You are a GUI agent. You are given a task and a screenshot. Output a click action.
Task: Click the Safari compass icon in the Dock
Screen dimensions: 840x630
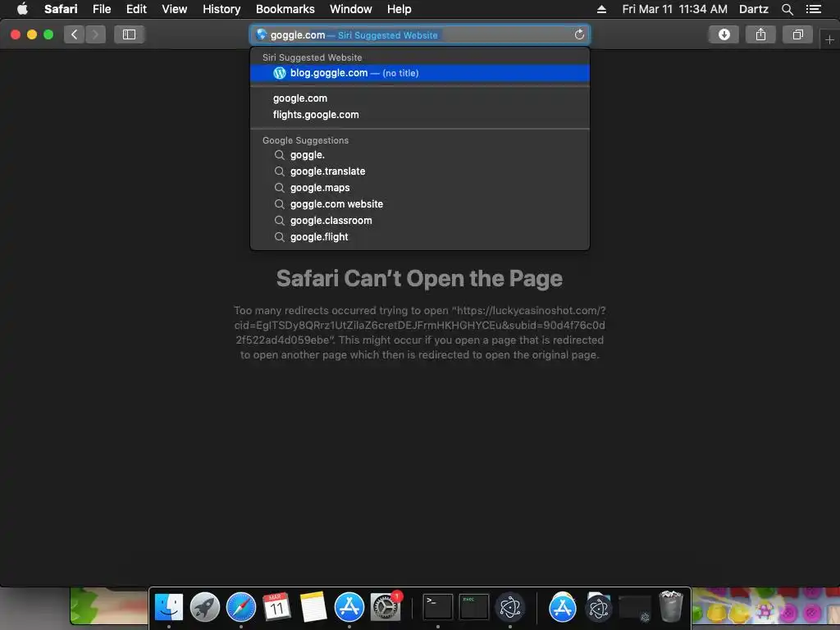(241, 607)
